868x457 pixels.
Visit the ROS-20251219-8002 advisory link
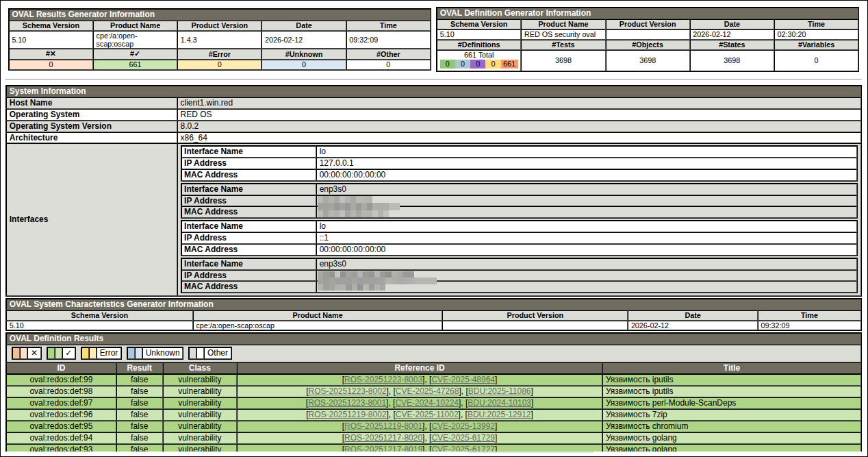[348, 415]
